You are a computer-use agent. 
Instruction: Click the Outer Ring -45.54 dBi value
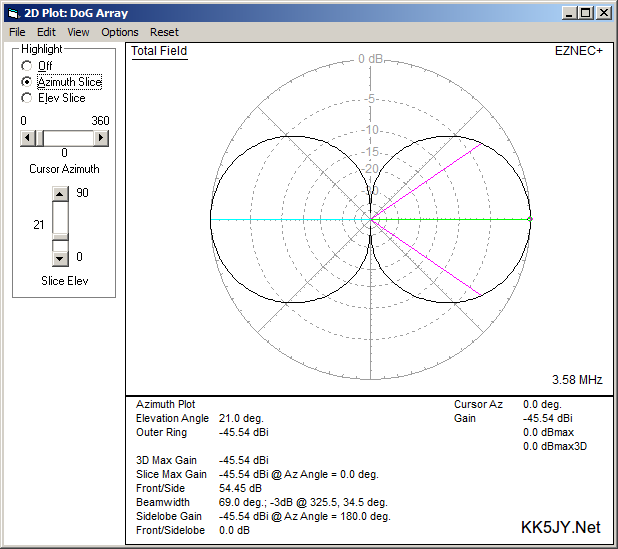pos(244,432)
